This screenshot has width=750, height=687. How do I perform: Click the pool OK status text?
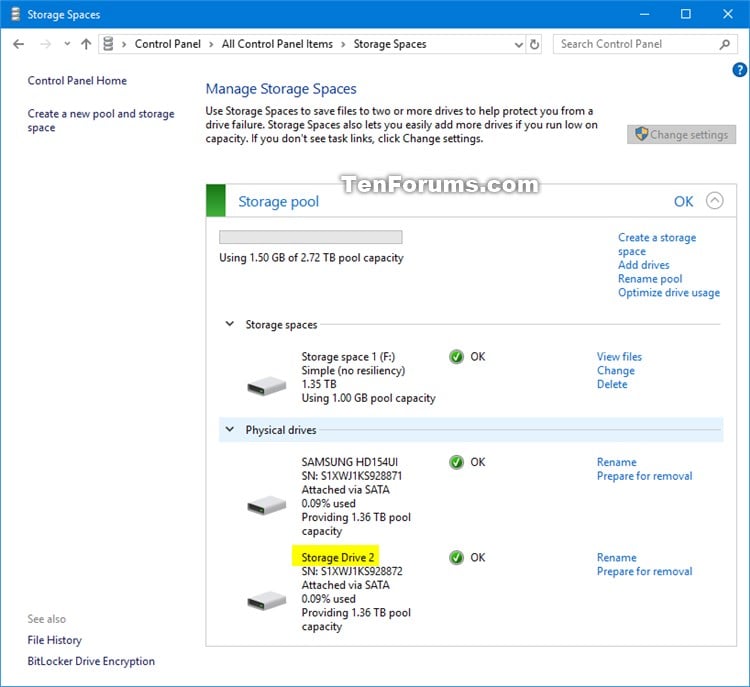[x=683, y=201]
